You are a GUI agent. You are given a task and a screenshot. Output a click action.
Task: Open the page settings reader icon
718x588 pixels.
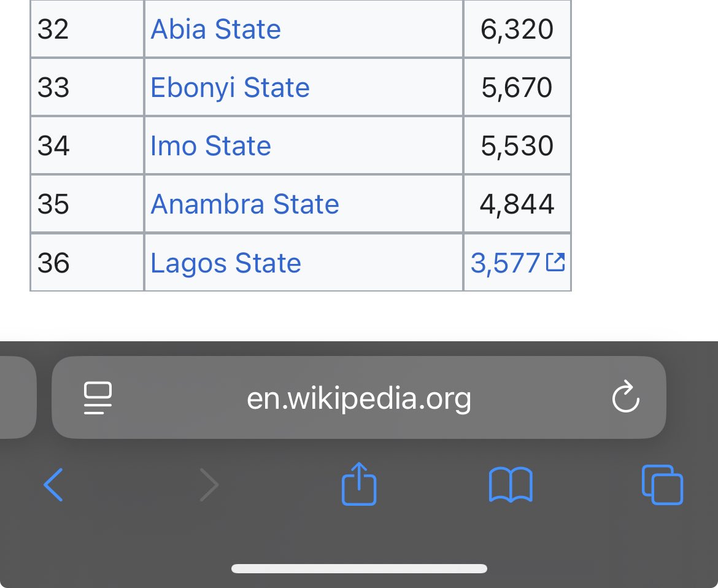(98, 398)
